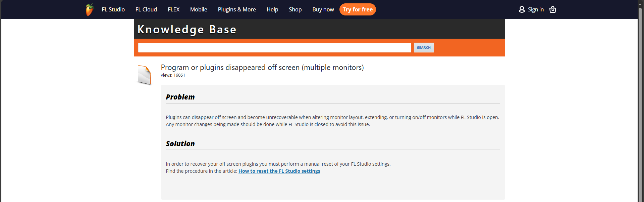644x202 pixels.
Task: Click the Solution section heading
Action: point(180,144)
